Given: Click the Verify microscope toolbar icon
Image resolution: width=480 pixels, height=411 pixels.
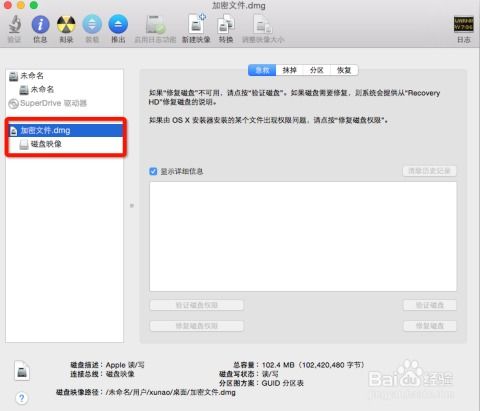Looking at the screenshot, I should pos(14,25).
